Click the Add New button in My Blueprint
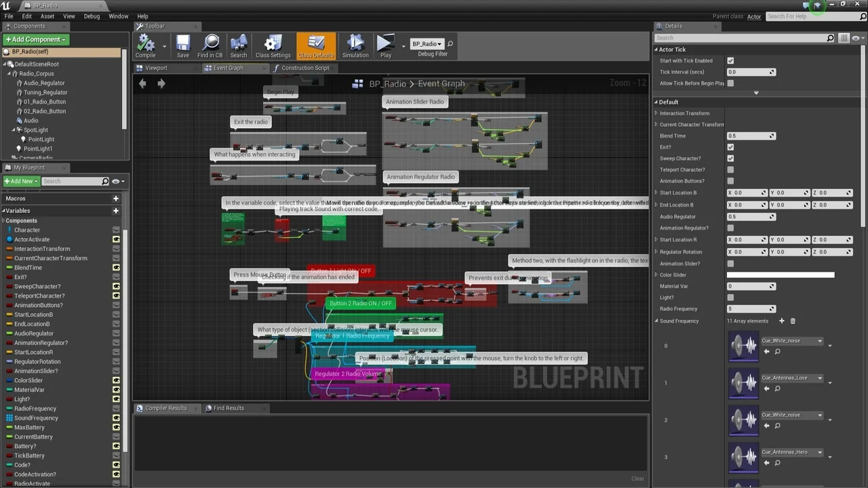This screenshot has height=488, width=868. [x=20, y=181]
